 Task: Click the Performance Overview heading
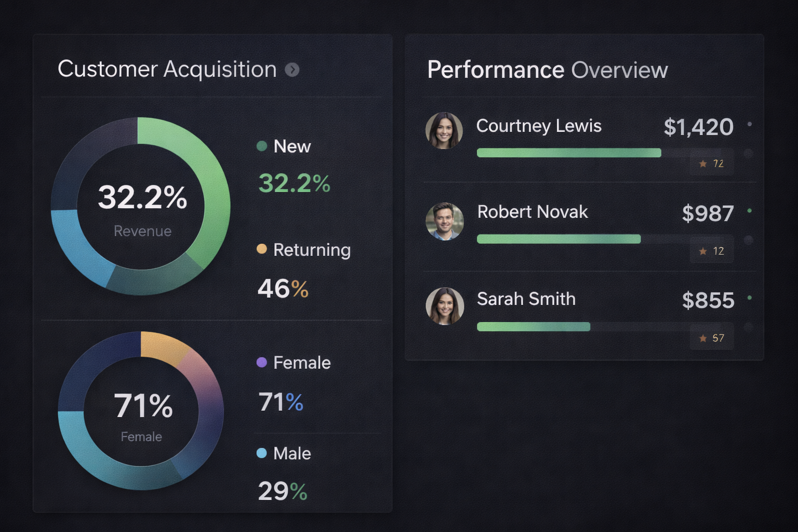click(547, 70)
